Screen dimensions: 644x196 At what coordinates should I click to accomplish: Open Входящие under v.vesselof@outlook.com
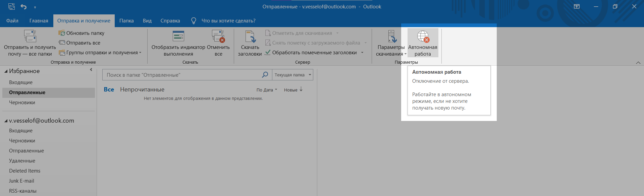[21, 131]
